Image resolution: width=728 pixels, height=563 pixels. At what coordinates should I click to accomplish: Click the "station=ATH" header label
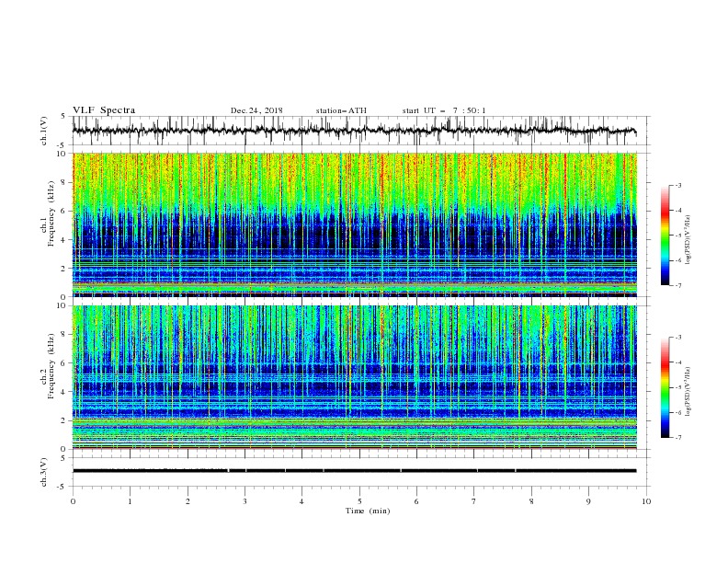pyautogui.click(x=341, y=110)
